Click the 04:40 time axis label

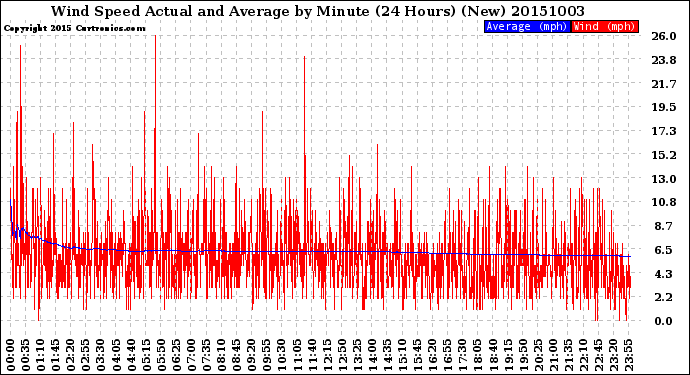131,355
